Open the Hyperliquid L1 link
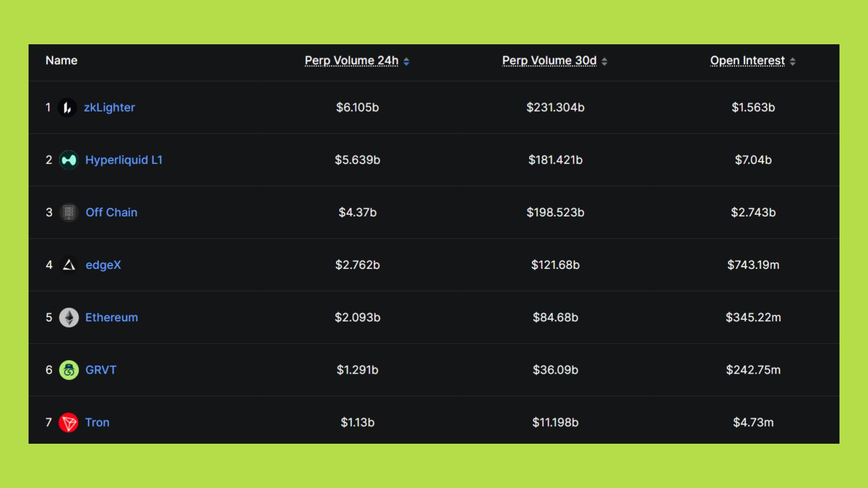Image resolution: width=868 pixels, height=488 pixels. (x=124, y=160)
